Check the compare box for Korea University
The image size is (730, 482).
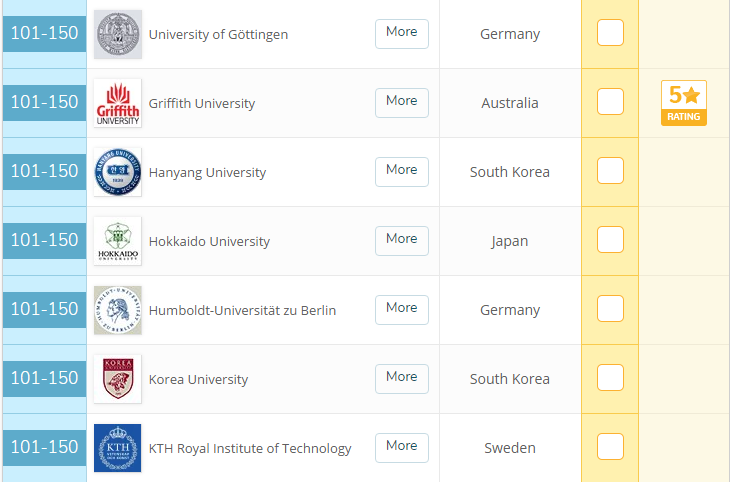[610, 378]
